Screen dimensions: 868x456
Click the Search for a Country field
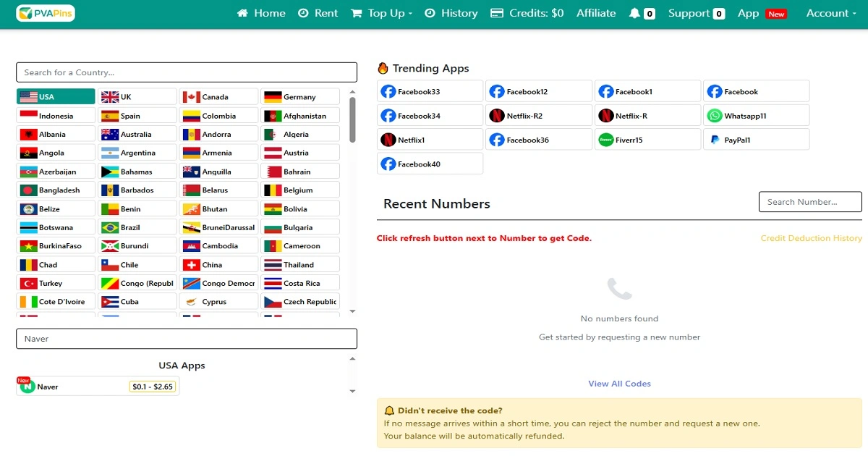(x=187, y=72)
